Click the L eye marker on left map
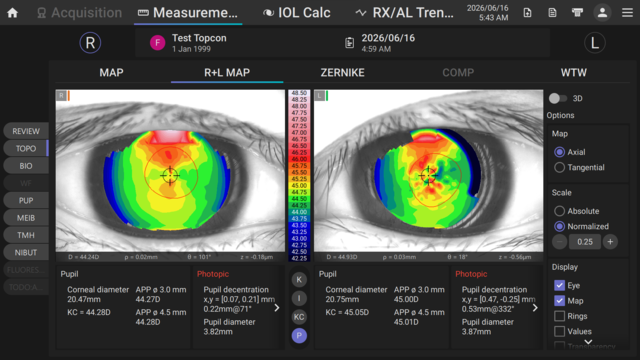 coord(320,96)
